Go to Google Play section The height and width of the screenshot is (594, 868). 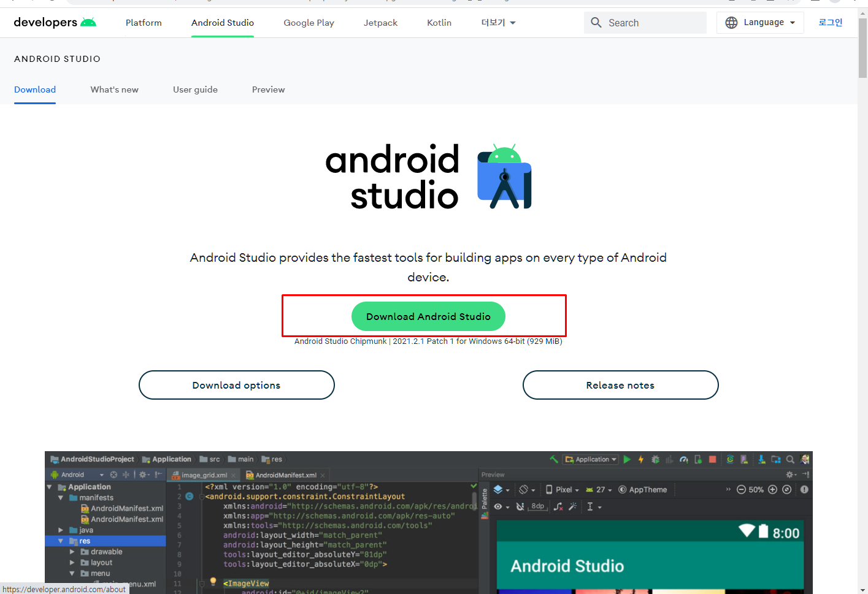pyautogui.click(x=309, y=23)
